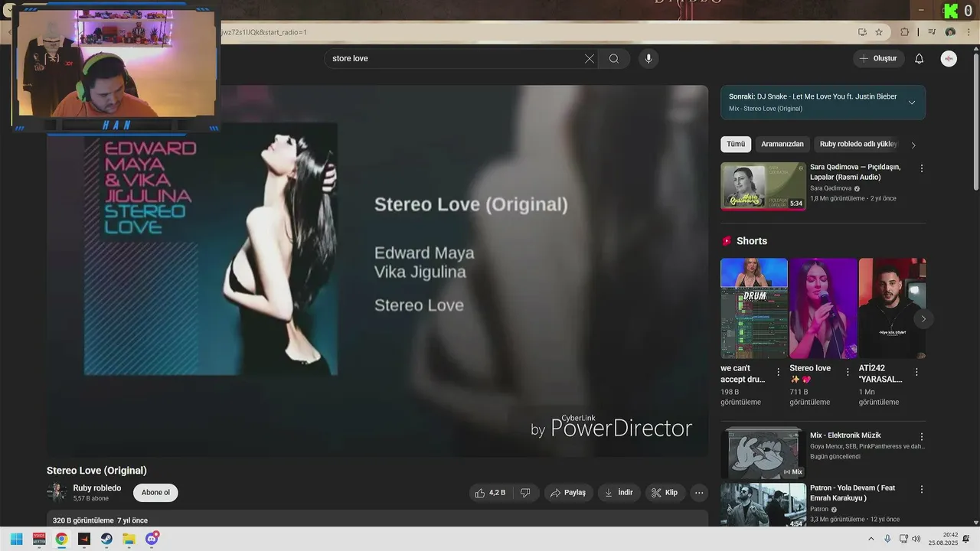Create a clip with 'Klip'
The height and width of the screenshot is (551, 980).
click(665, 493)
